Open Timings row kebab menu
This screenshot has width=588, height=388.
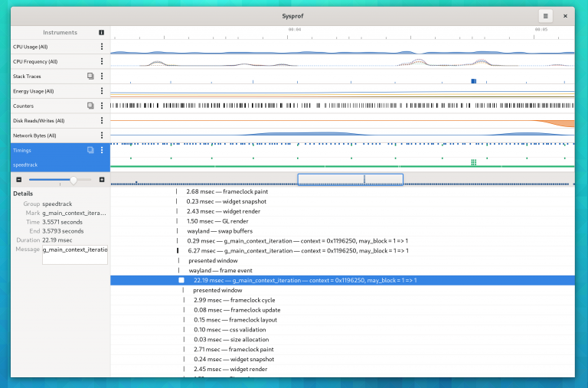pyautogui.click(x=101, y=150)
